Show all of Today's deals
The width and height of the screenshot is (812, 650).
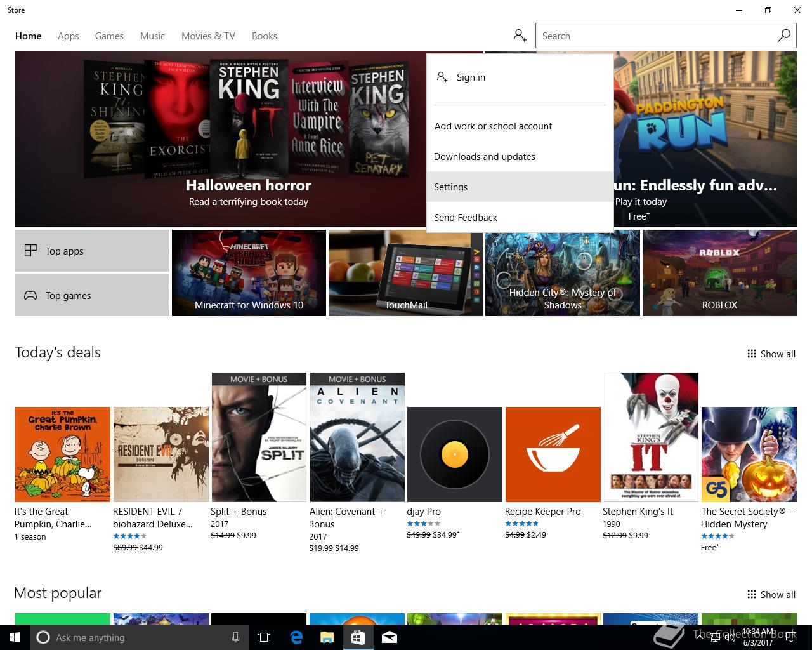(x=771, y=354)
